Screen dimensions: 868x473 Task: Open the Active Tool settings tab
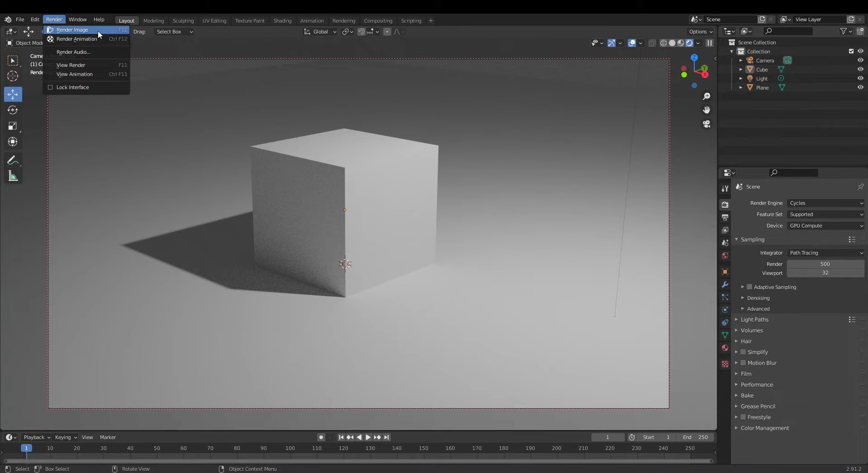point(725,188)
